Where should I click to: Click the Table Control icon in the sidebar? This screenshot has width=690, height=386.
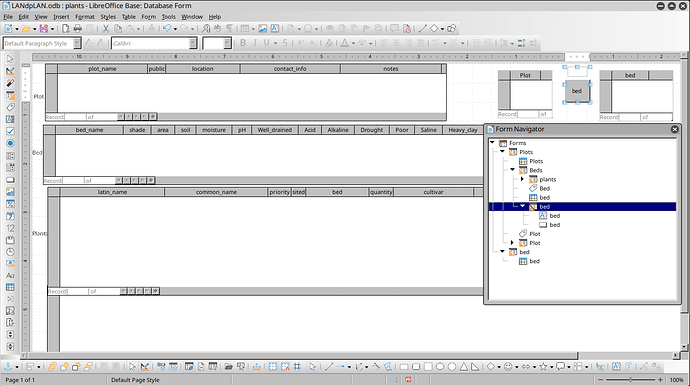click(x=10, y=287)
